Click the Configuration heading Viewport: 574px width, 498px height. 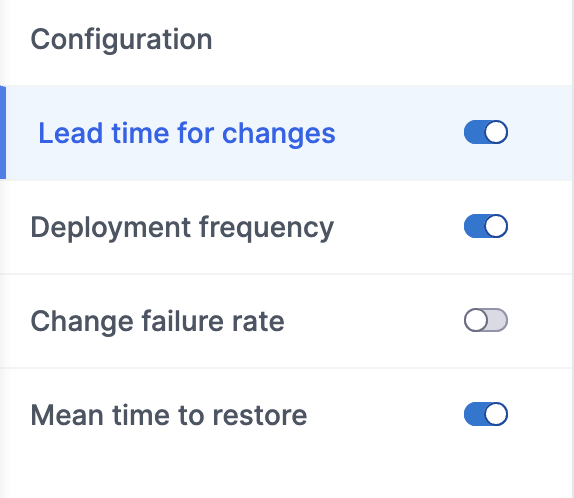[121, 40]
